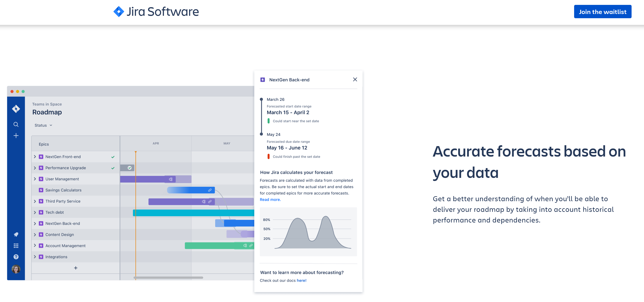Toggle the checkmark on NextGen Front-end epic
The height and width of the screenshot is (302, 644).
click(x=113, y=157)
